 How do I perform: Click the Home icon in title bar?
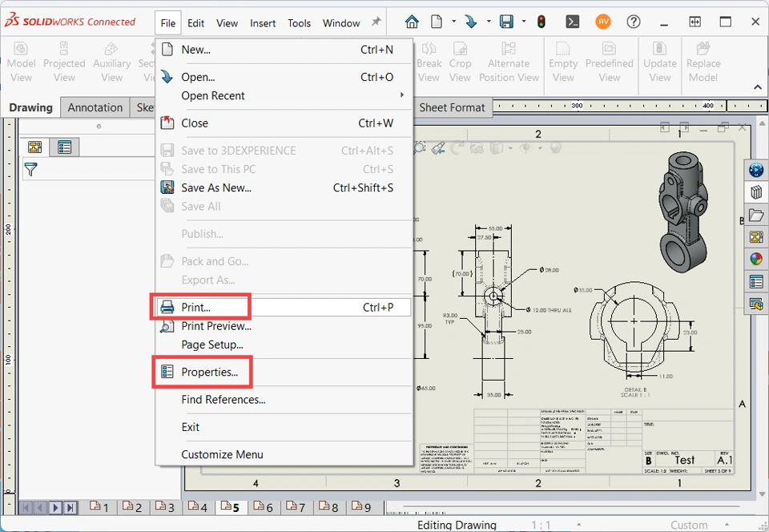point(412,22)
